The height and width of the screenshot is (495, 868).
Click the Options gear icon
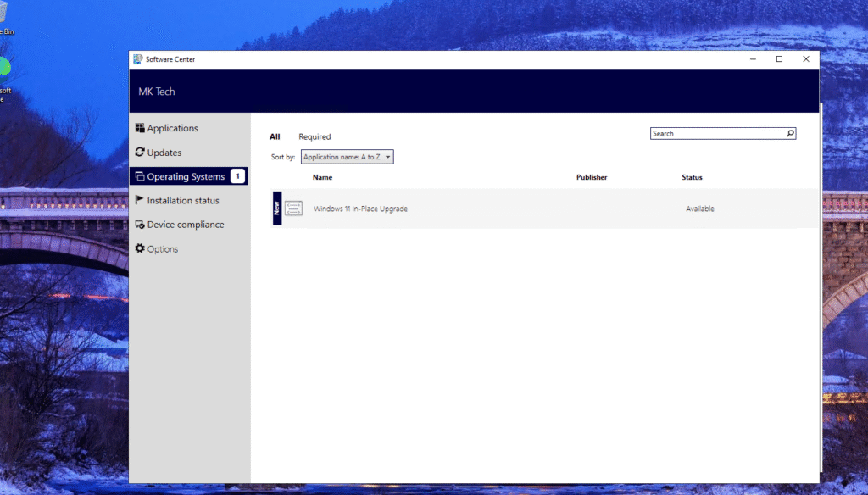[140, 249]
